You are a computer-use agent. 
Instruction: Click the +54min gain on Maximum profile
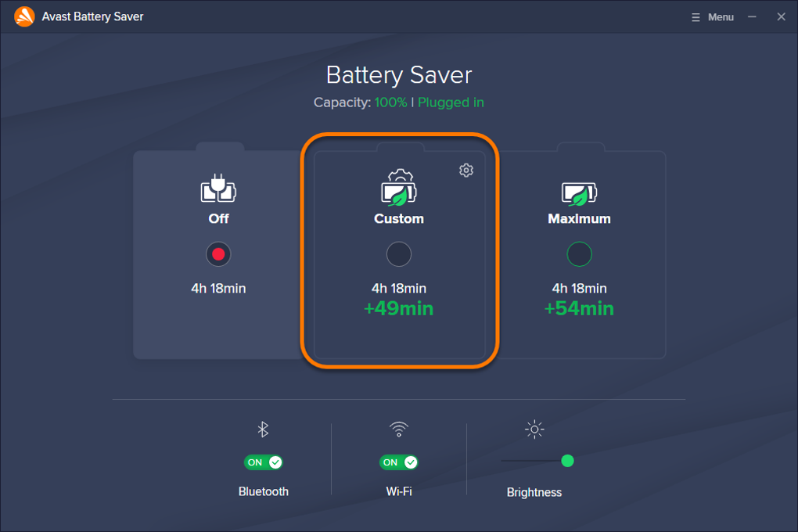tap(579, 308)
